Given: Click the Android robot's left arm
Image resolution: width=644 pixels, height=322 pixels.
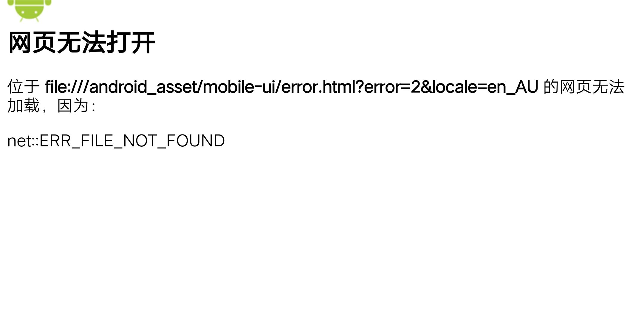Looking at the screenshot, I should pyautogui.click(x=10, y=3).
